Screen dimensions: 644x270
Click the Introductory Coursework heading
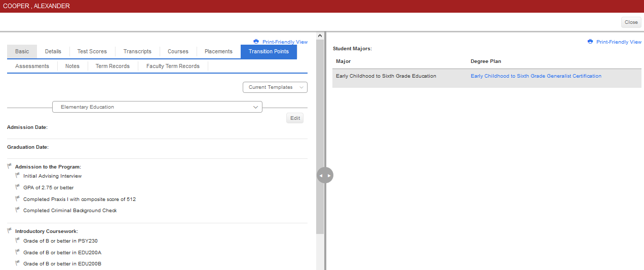click(x=47, y=231)
